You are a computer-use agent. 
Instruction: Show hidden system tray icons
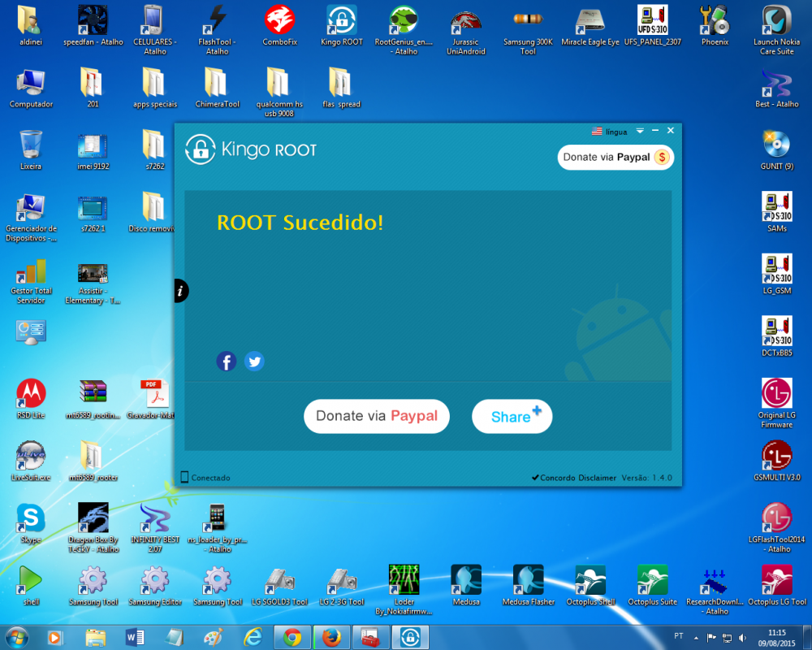point(696,638)
